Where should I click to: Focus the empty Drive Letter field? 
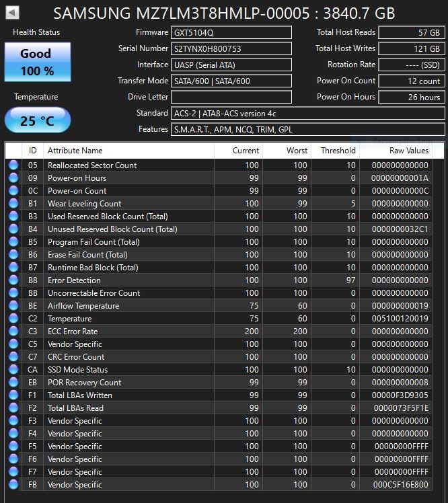coord(231,97)
